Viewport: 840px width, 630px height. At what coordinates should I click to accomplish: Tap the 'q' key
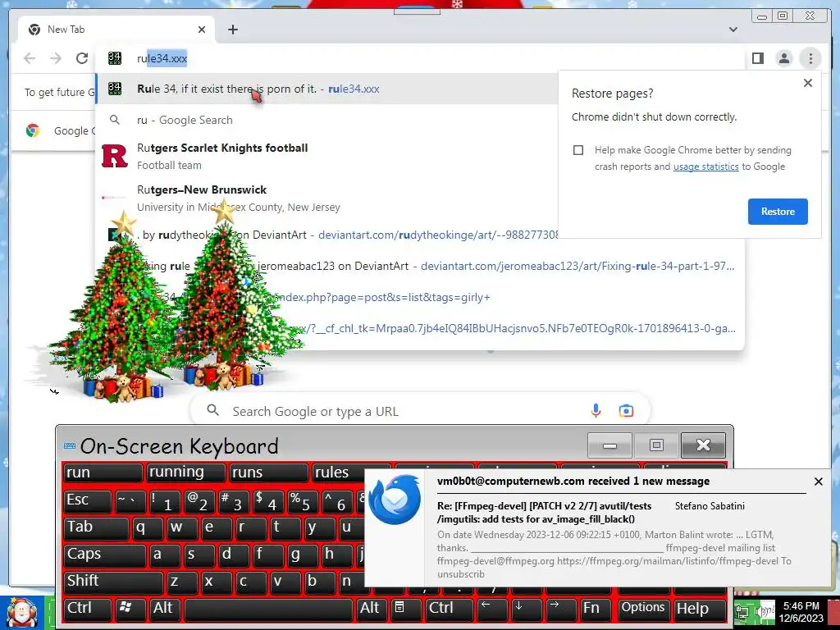tap(148, 527)
